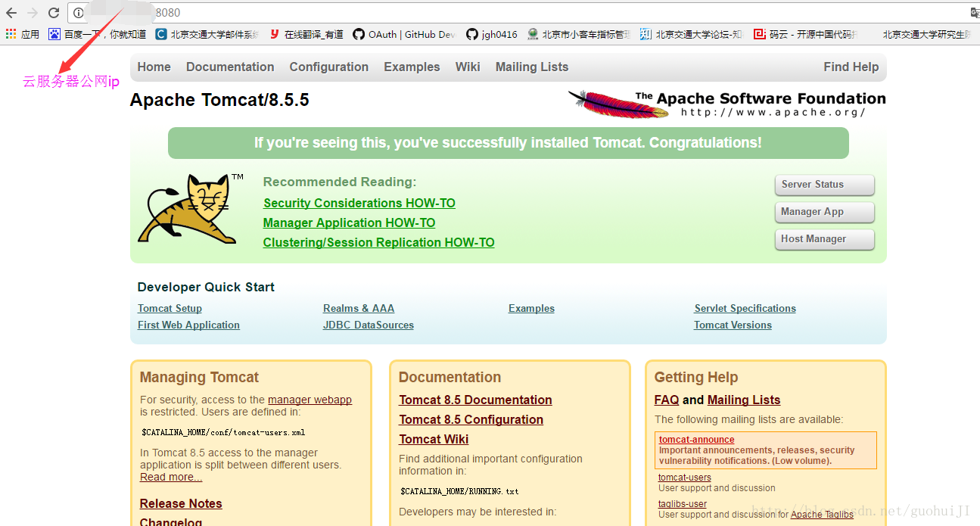Go to Mailing Lists in navigation bar
This screenshot has width=980, height=526.
pyautogui.click(x=531, y=67)
